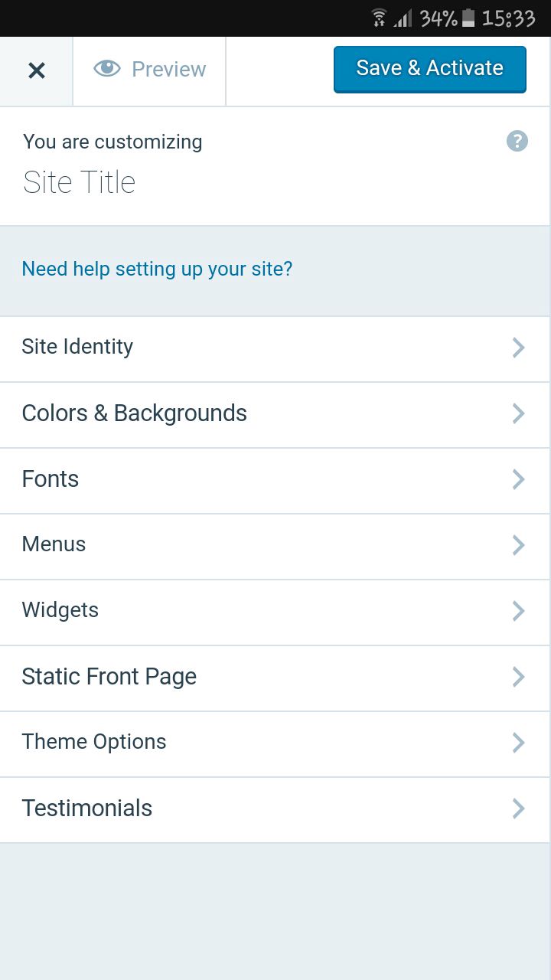Image resolution: width=551 pixels, height=980 pixels.
Task: Click the arrow icon next to Fonts
Action: coord(518,479)
